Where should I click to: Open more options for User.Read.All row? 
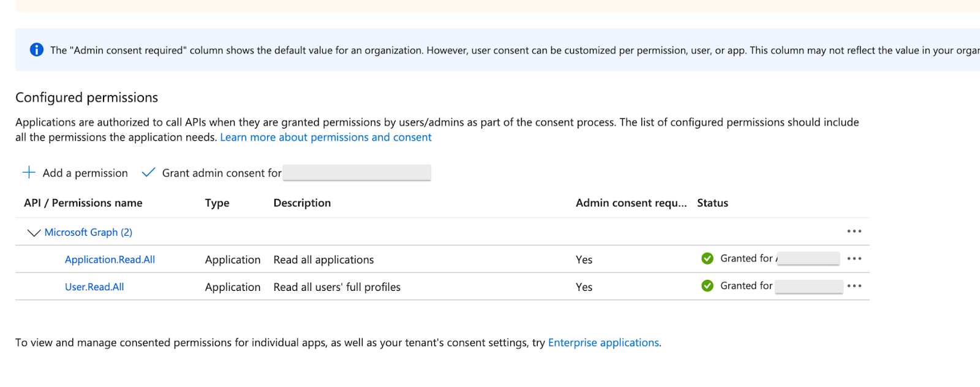click(x=854, y=286)
